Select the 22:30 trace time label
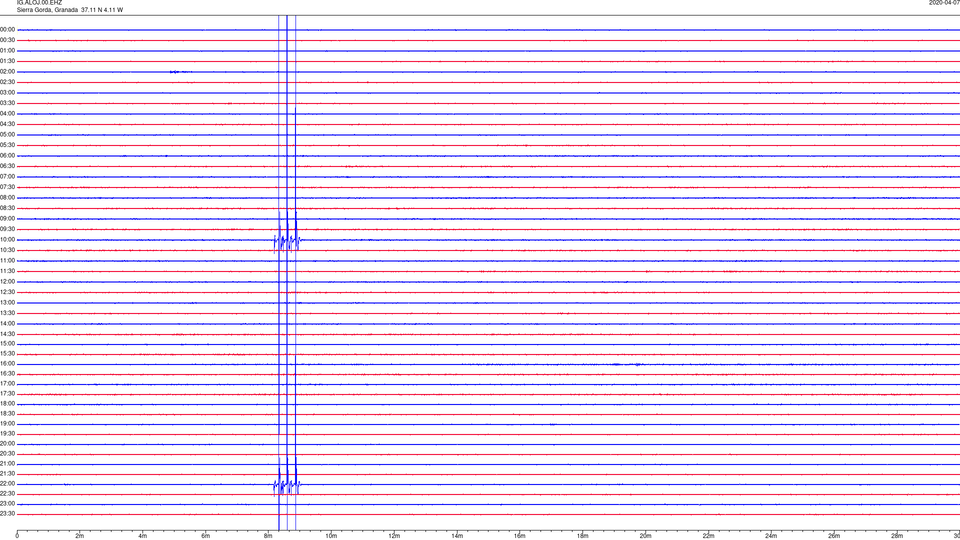 pos(7,493)
